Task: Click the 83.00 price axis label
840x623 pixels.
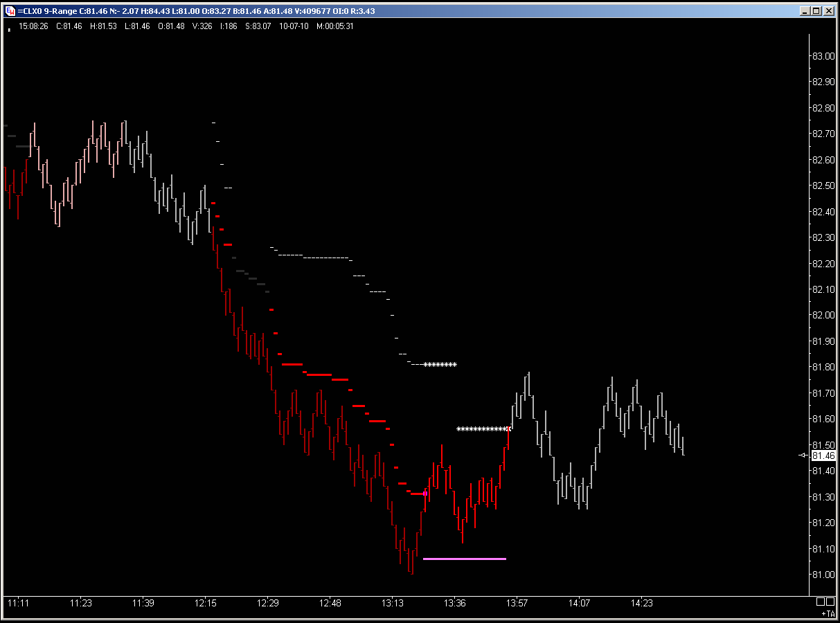Action: [823, 56]
